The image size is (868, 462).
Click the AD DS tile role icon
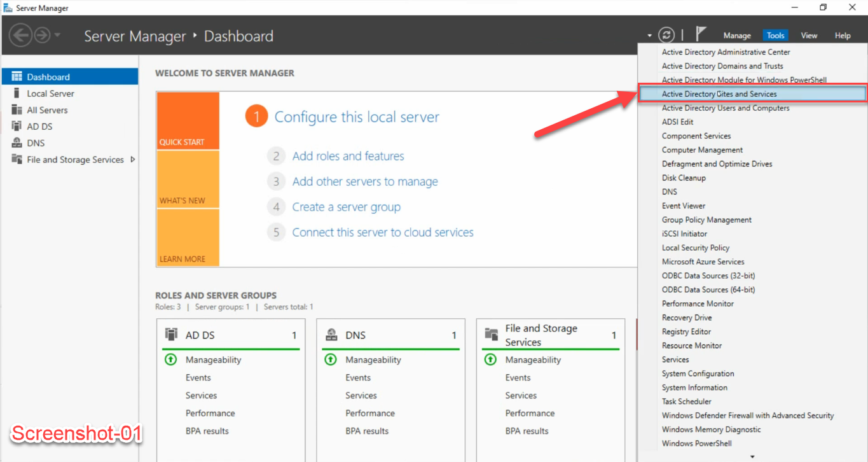pyautogui.click(x=171, y=334)
